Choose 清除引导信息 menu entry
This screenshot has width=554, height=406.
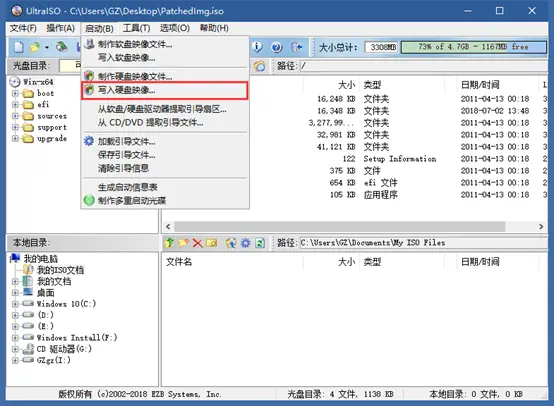[x=165, y=168]
